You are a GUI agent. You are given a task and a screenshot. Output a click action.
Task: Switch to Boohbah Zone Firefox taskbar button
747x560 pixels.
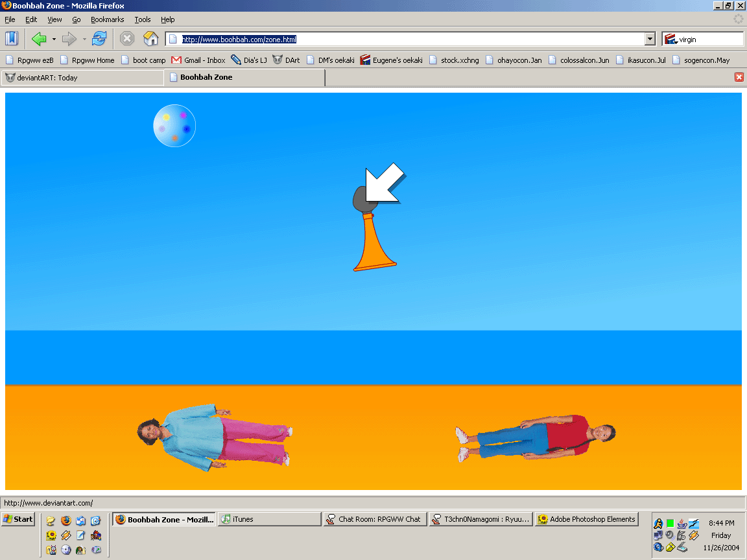click(x=164, y=519)
